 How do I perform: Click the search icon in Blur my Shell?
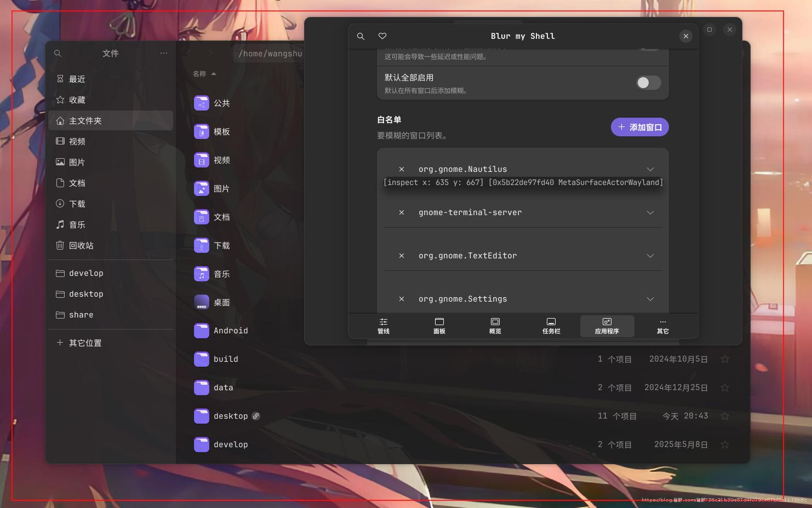click(x=361, y=36)
